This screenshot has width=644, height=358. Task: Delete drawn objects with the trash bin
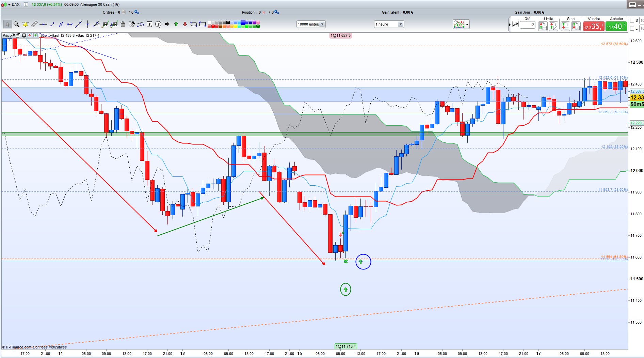tap(123, 24)
